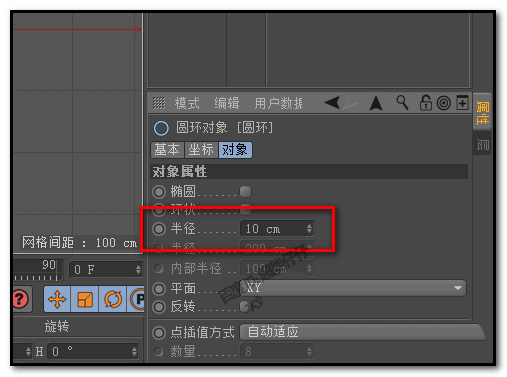Click the 旋转 column label
The height and width of the screenshot is (377, 507).
coord(57,326)
